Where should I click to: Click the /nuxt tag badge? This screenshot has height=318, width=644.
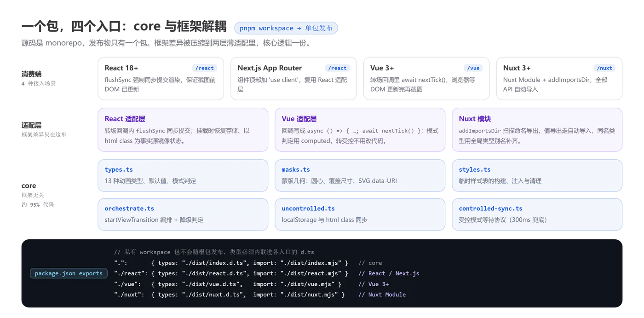[x=604, y=68]
